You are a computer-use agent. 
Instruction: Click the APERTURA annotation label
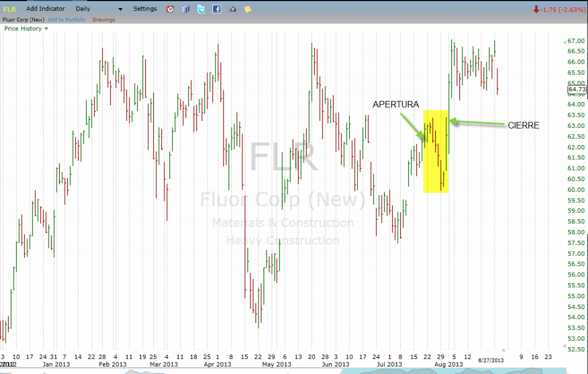click(x=396, y=104)
